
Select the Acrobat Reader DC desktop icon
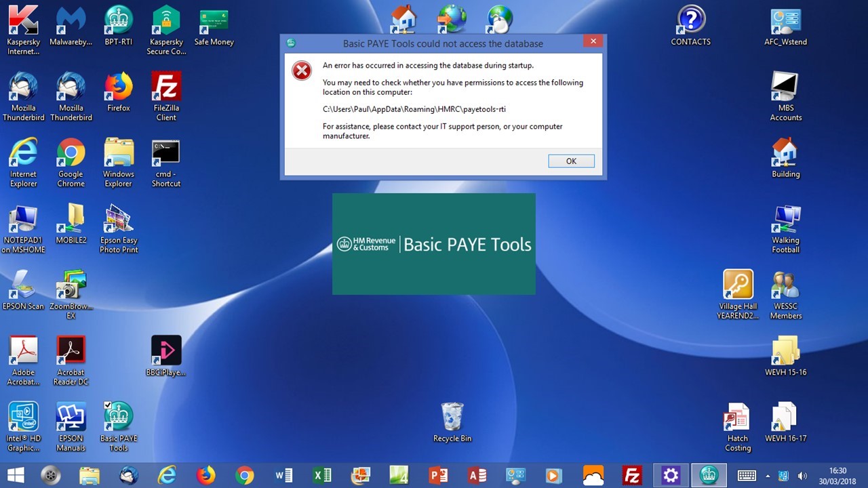coord(71,361)
